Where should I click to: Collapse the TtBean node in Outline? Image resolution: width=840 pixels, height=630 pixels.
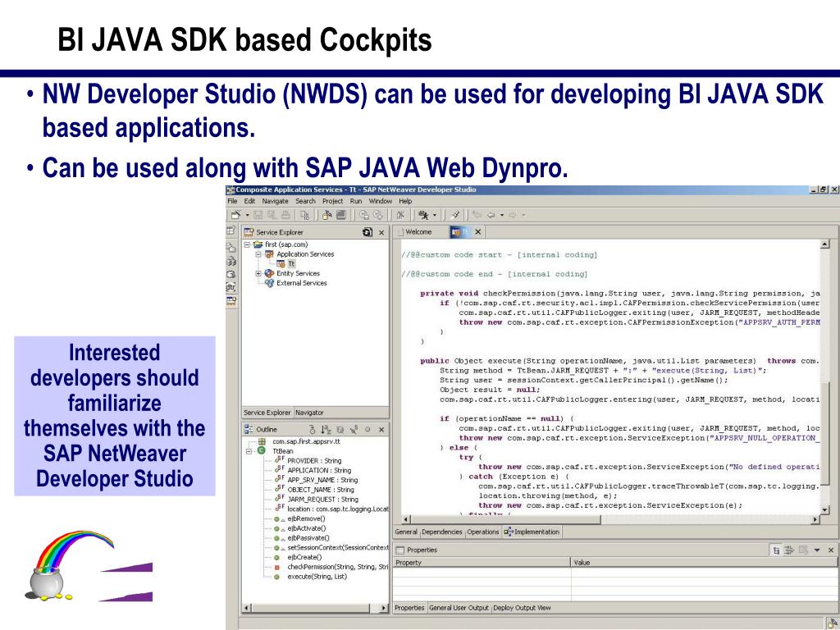(249, 451)
